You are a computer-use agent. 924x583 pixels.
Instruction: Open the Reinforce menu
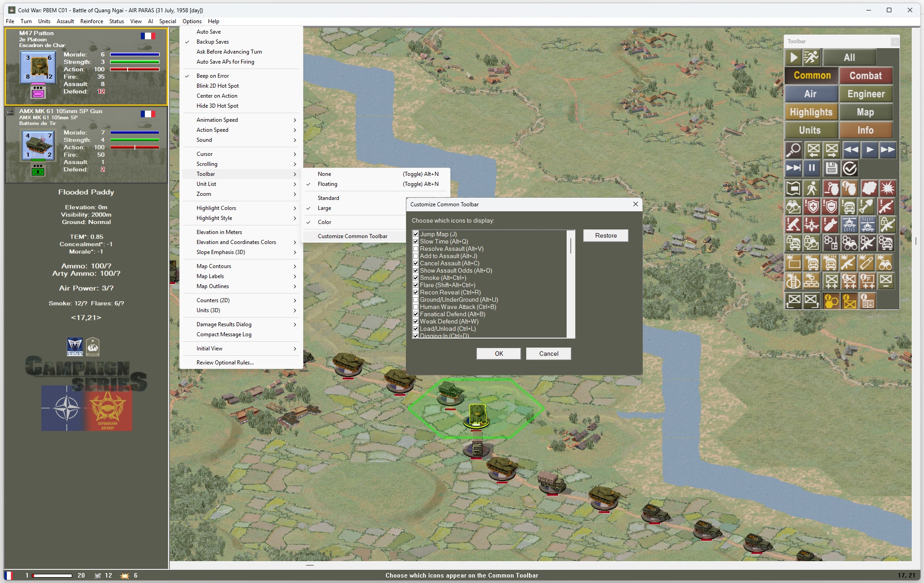click(92, 21)
